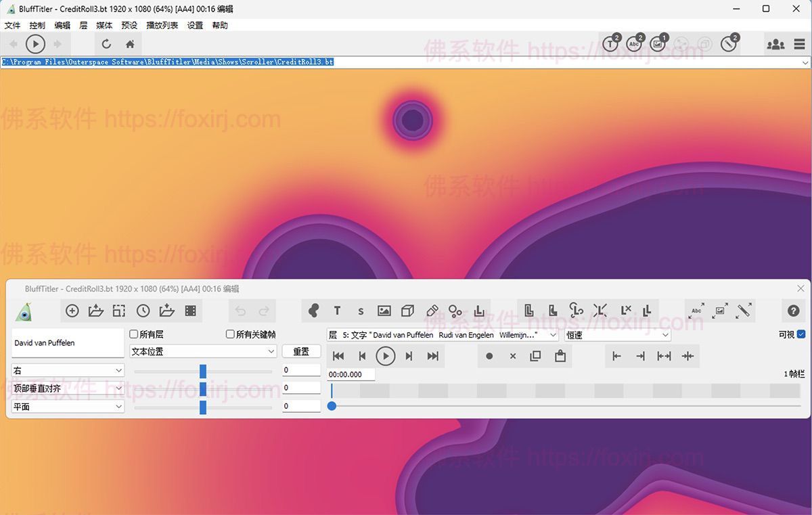This screenshot has height=515, width=812.
Task: Open the help question mark icon
Action: [x=794, y=311]
